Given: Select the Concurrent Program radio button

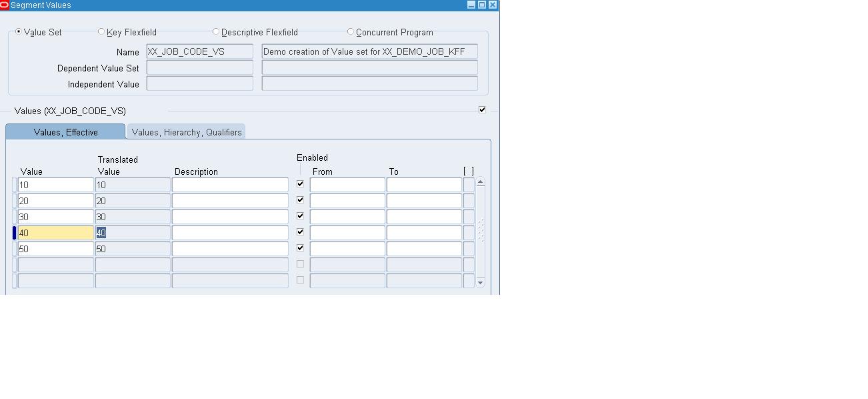Looking at the screenshot, I should 350,31.
